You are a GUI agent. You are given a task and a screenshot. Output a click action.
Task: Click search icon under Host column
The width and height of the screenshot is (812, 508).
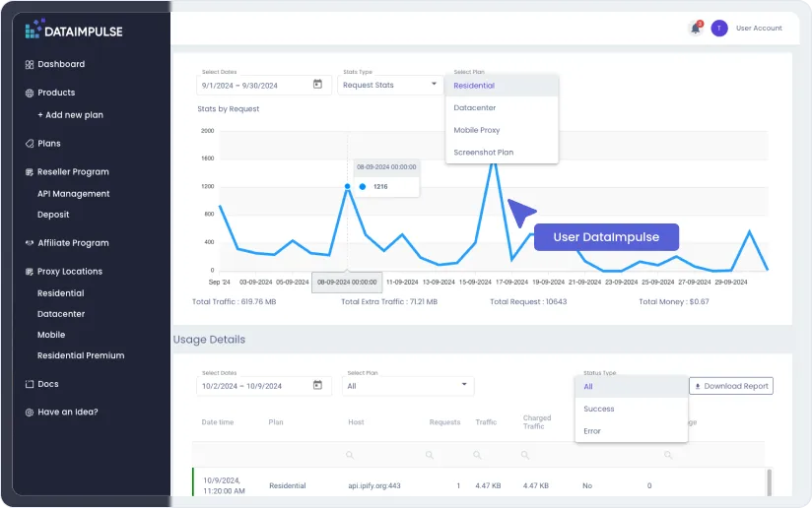click(350, 455)
